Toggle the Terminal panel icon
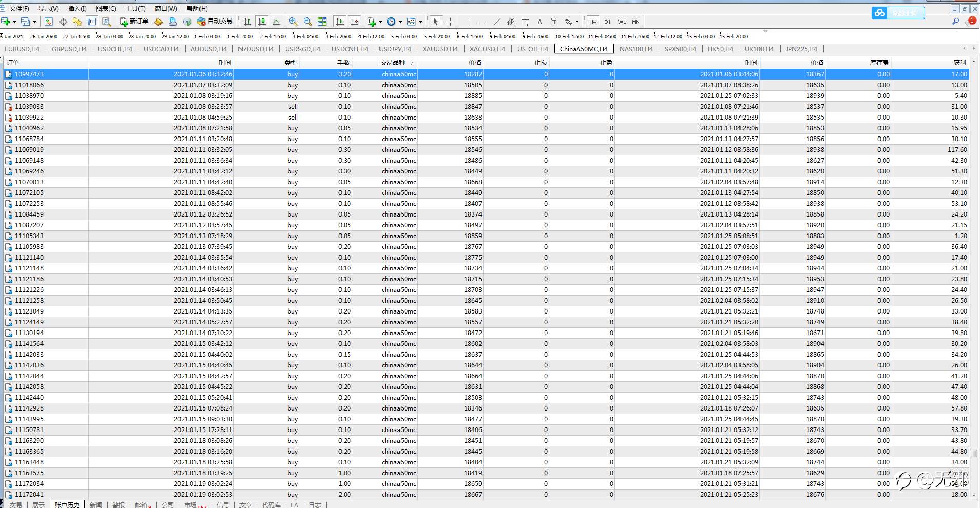 tap(92, 22)
